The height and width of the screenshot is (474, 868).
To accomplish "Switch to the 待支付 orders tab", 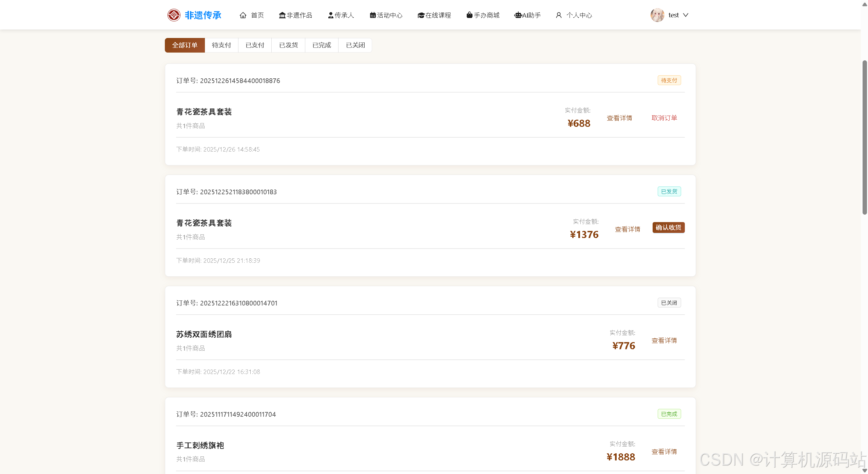I will (221, 45).
